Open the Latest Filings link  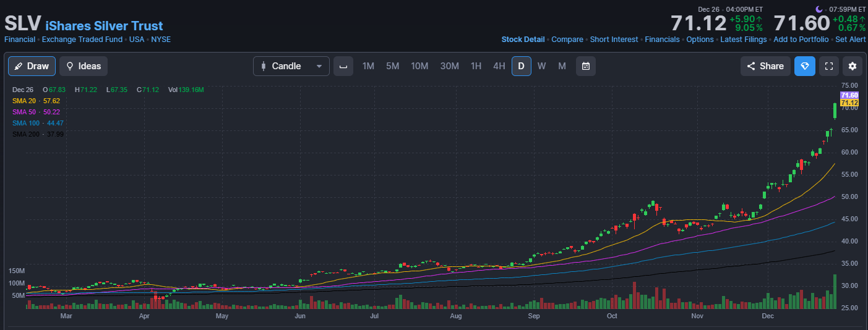pos(744,40)
